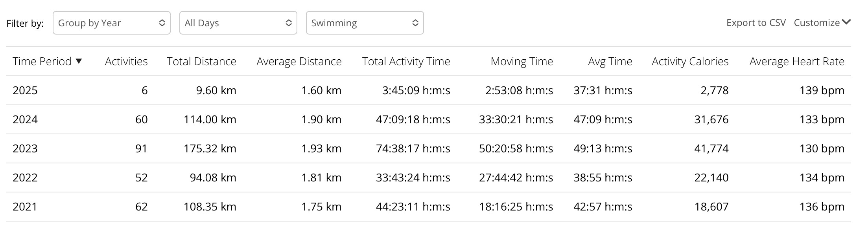Sort by Avg Time column header
This screenshot has width=868, height=227.
click(x=610, y=61)
